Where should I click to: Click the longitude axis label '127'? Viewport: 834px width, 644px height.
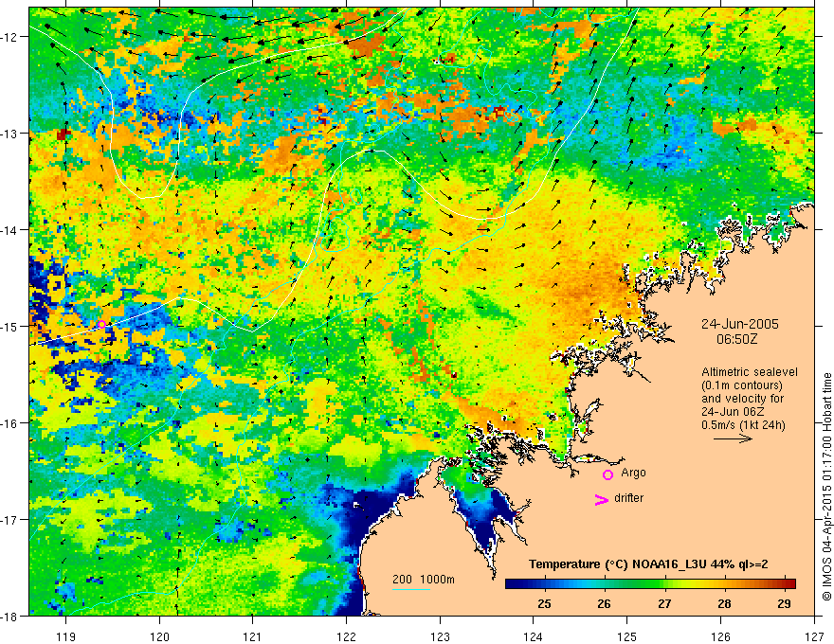coord(814,636)
